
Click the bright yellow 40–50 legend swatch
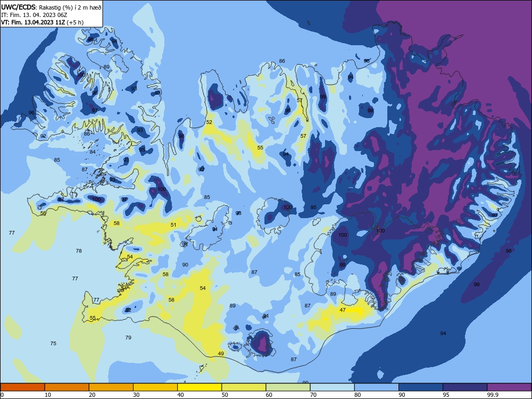(x=199, y=387)
